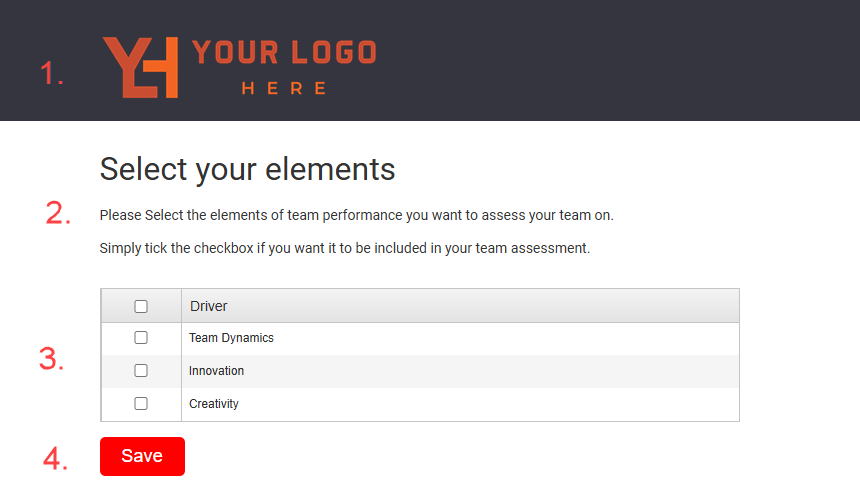Click the HERE text under the logo
The width and height of the screenshot is (860, 503).
[x=284, y=88]
